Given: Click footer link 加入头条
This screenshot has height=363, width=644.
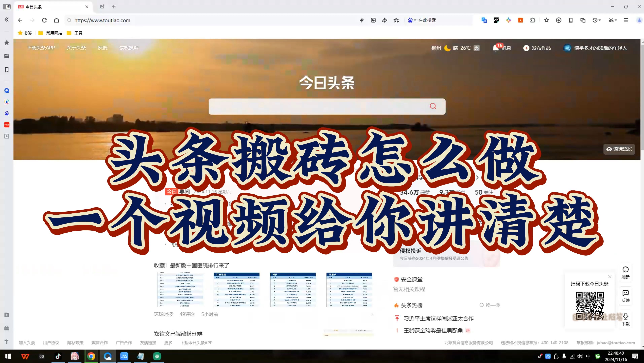Looking at the screenshot, I should click(27, 342).
